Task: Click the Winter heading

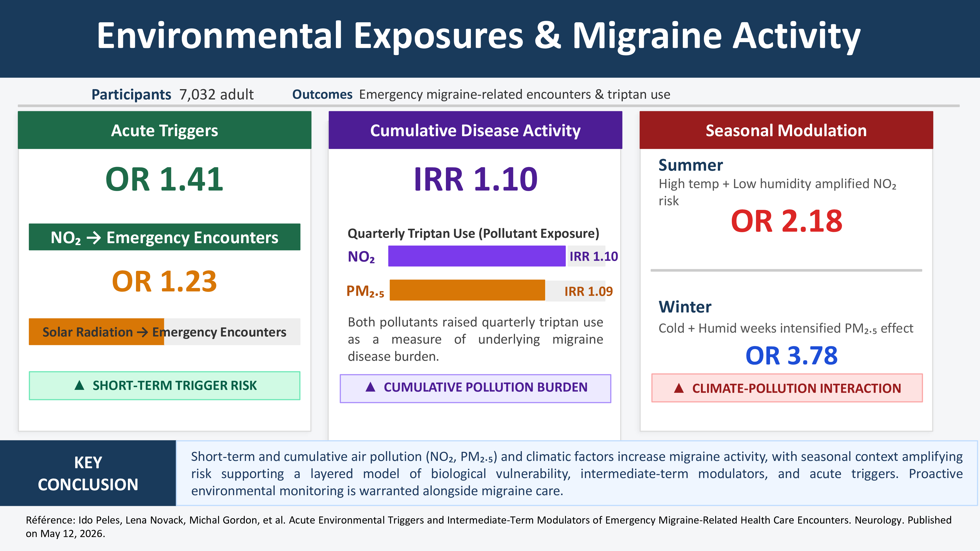Action: (685, 307)
